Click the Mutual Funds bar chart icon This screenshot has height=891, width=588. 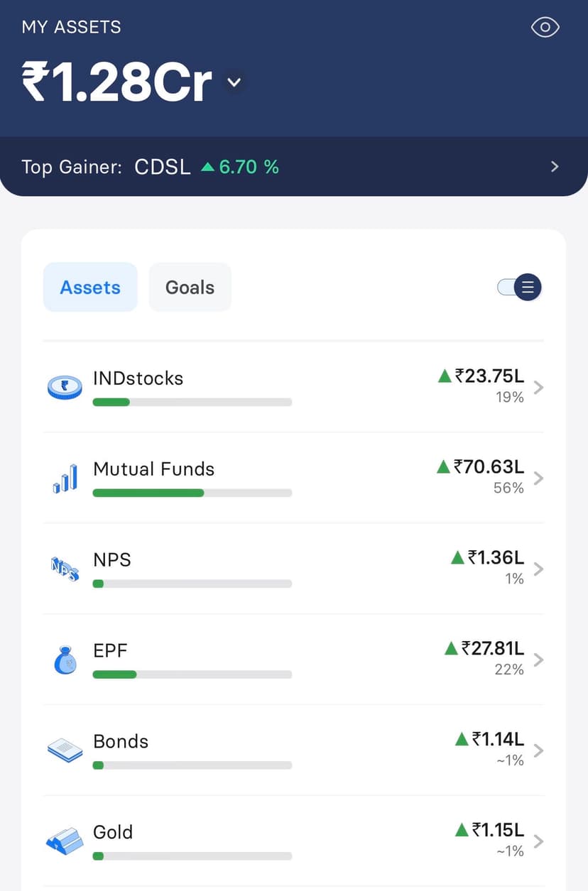[x=65, y=479]
